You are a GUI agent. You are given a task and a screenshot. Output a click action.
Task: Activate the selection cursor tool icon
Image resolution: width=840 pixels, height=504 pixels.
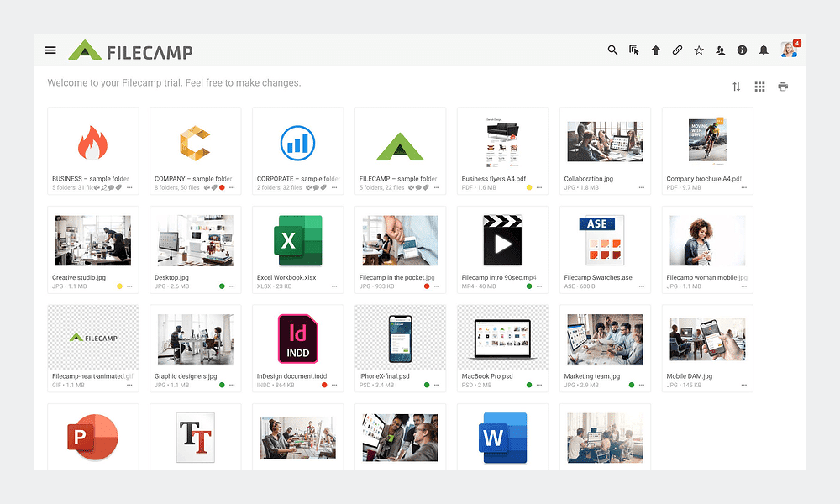click(x=633, y=50)
